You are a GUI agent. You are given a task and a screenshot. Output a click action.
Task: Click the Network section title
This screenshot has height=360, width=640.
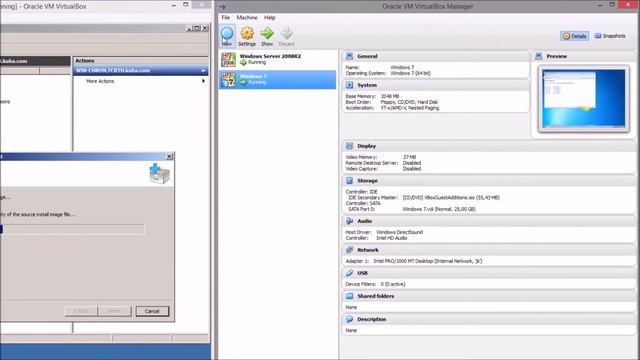(x=368, y=250)
